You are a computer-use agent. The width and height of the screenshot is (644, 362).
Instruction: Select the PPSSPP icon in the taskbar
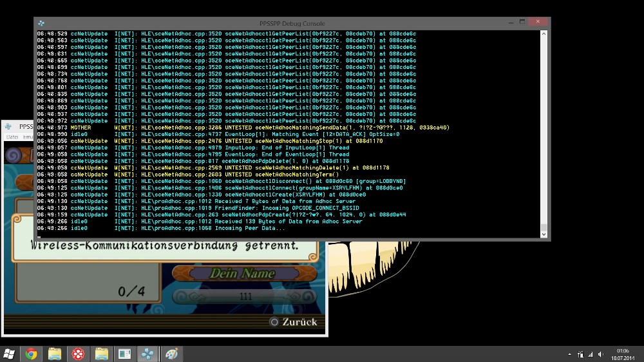(148, 354)
